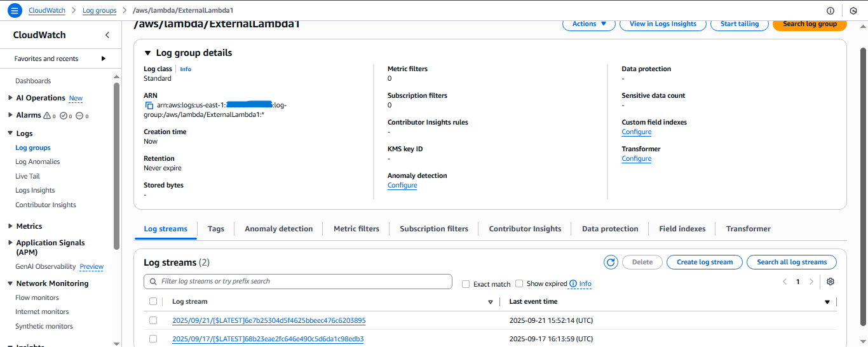
Task: Switch to the Field indexes tab
Action: pyautogui.click(x=682, y=229)
